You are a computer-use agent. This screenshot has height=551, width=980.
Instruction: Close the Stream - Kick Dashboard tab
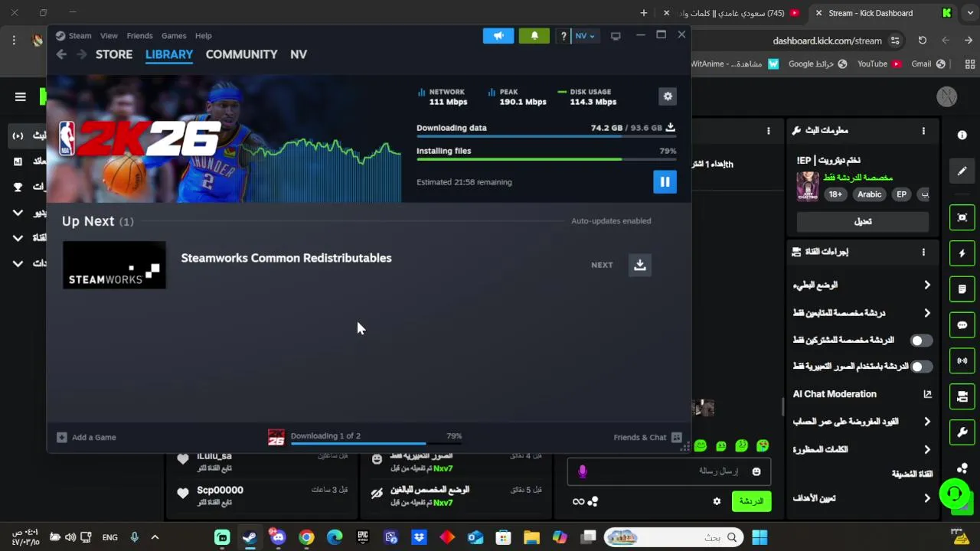pos(818,13)
